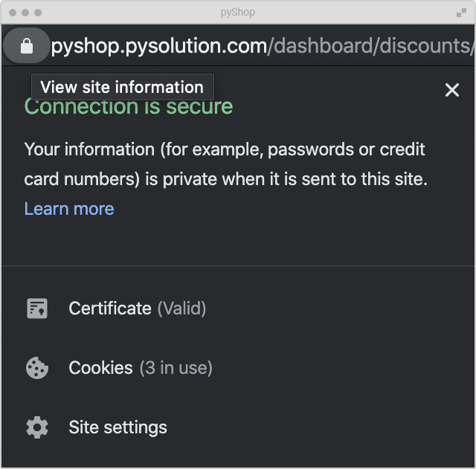Image resolution: width=476 pixels, height=469 pixels.
Task: Click the (3 in use) count beside Cookies
Action: (176, 368)
